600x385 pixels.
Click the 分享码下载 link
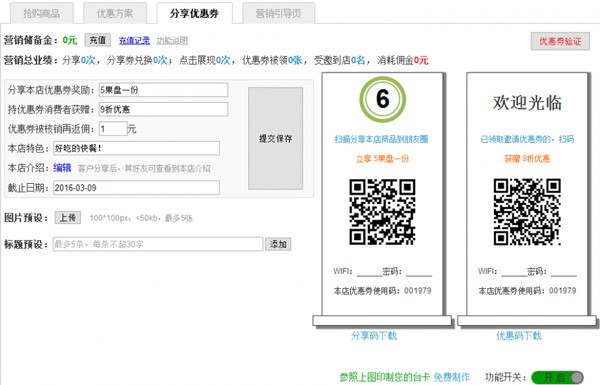[374, 336]
